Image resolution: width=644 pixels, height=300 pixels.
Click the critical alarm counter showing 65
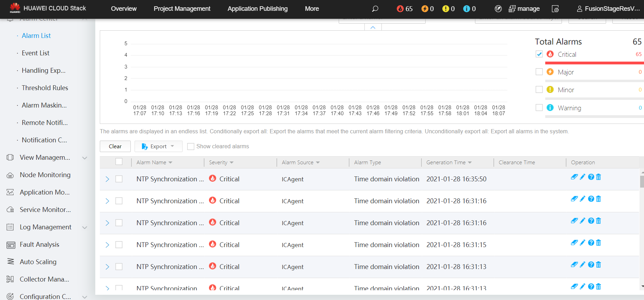tap(405, 9)
